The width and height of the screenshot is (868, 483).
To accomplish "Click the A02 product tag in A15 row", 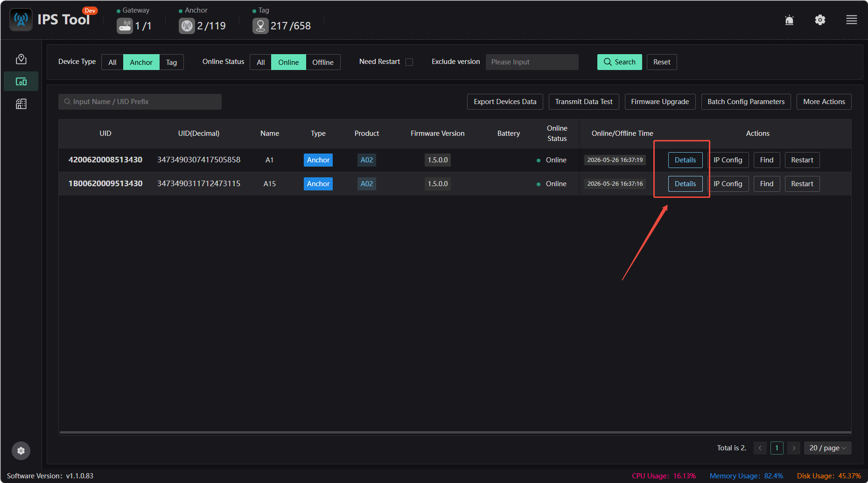I will pyautogui.click(x=367, y=184).
